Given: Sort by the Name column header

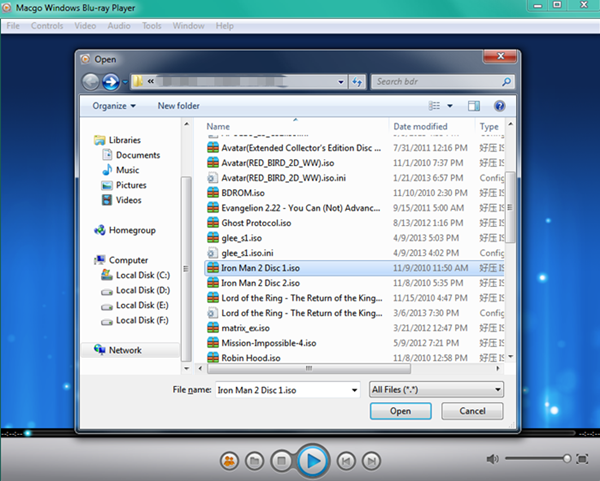Looking at the screenshot, I should point(218,126).
